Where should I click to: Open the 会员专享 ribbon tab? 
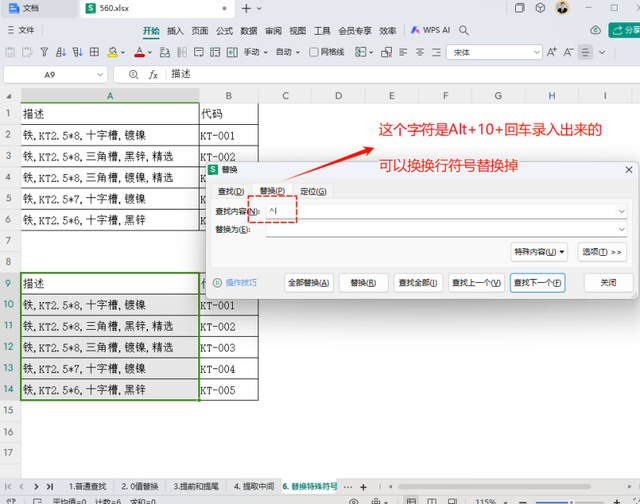(355, 31)
